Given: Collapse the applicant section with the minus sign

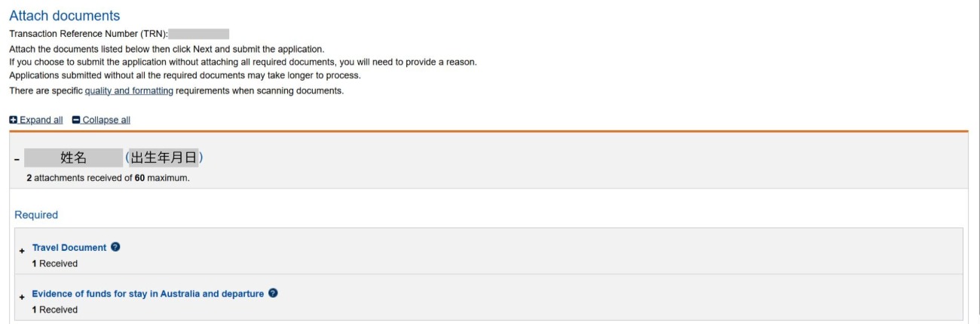Looking at the screenshot, I should [x=17, y=160].
